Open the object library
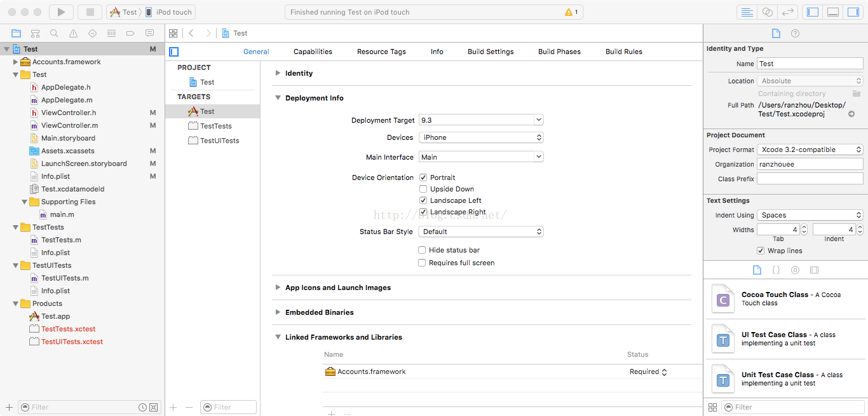 pos(795,270)
